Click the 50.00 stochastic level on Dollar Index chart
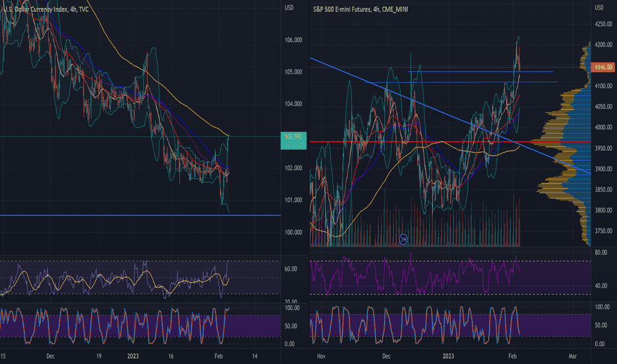This screenshot has height=364, width=617. pyautogui.click(x=291, y=326)
